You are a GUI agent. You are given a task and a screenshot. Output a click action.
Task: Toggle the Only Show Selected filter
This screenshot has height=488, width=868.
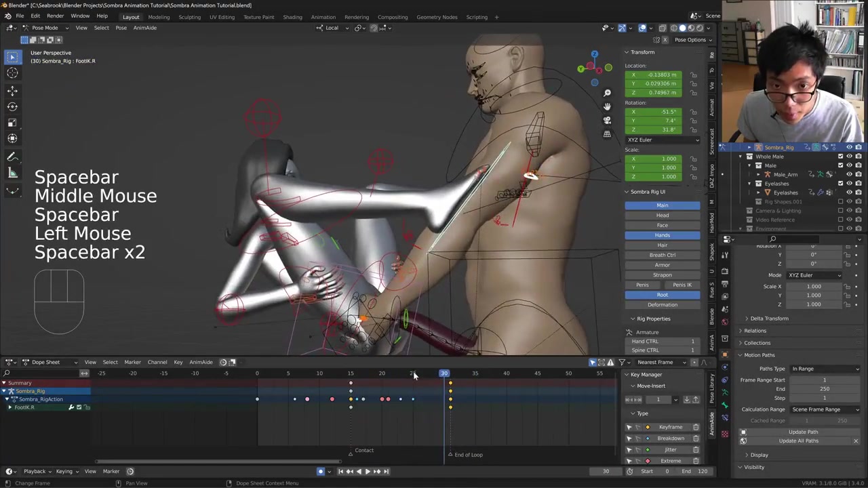[x=593, y=362]
